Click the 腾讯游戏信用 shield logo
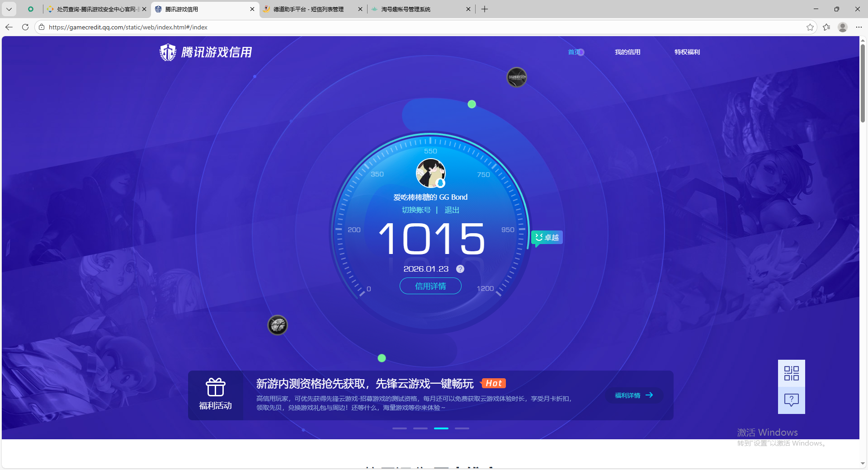 [x=167, y=52]
